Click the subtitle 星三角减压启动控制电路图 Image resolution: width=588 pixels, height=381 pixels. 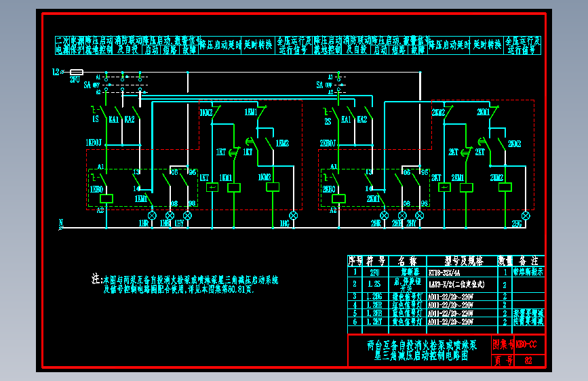[420, 356]
